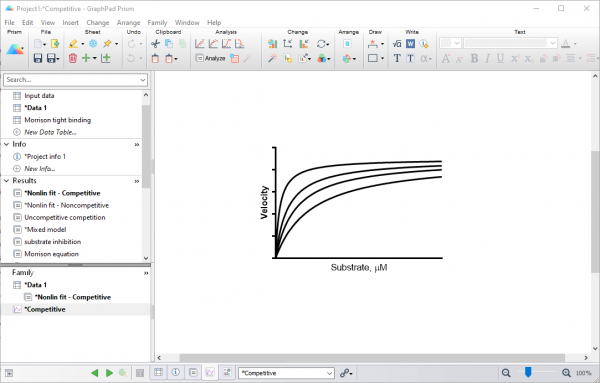Click the Velocity Y-axis title

(x=264, y=202)
